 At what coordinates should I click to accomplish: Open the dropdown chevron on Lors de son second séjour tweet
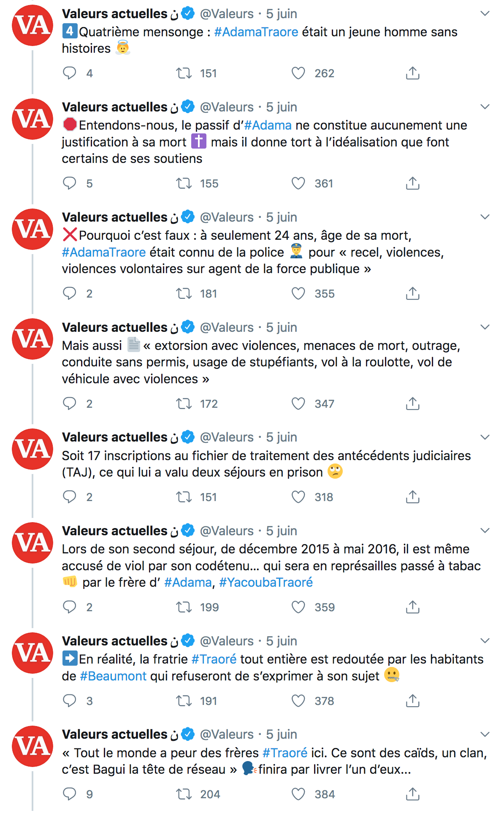point(485,531)
